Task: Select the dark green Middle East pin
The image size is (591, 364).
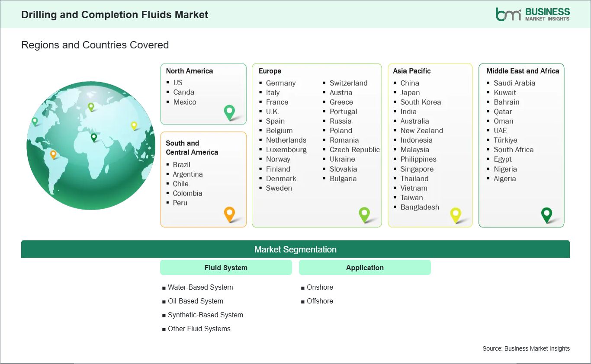Action: [x=546, y=214]
